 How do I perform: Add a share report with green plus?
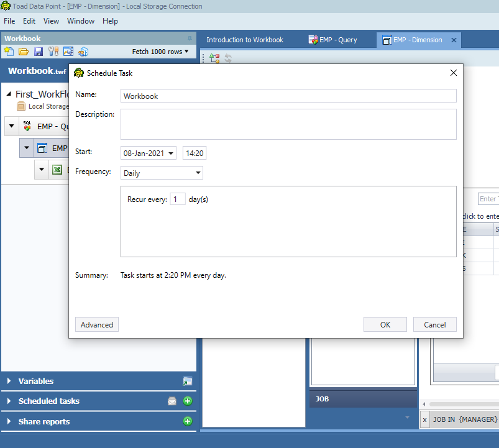(188, 421)
